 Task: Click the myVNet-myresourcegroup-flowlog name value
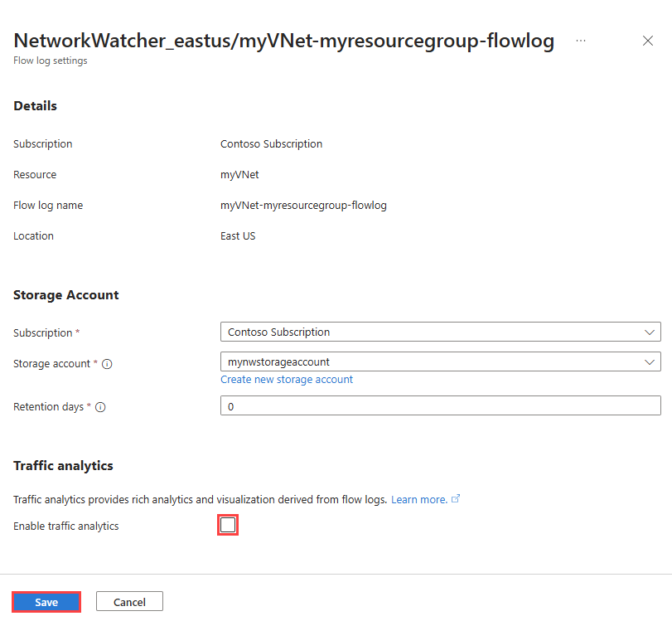[303, 205]
